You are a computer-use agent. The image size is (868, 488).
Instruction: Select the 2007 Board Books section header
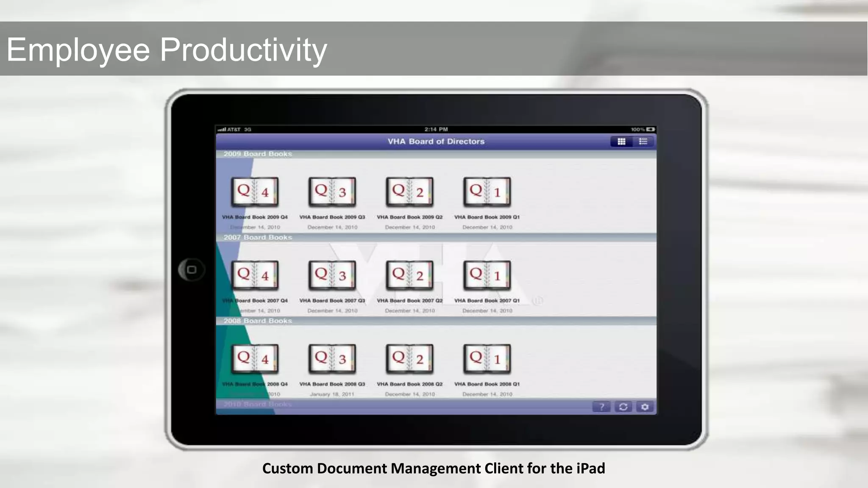tap(258, 237)
